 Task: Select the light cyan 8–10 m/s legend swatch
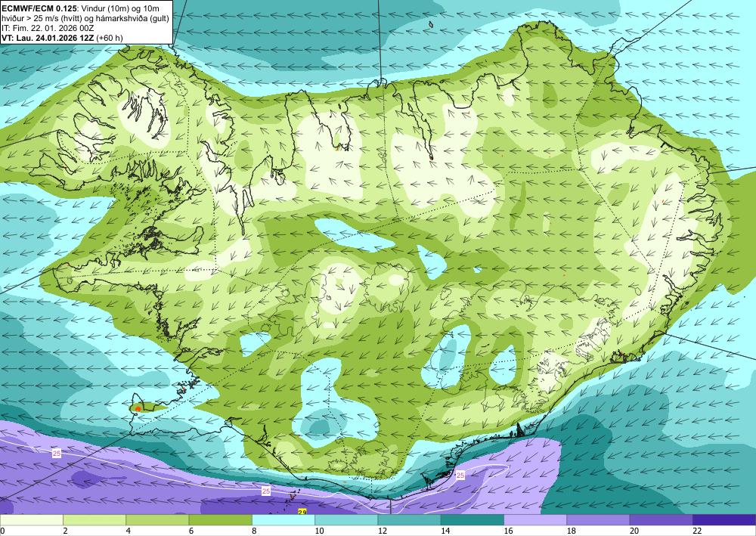click(283, 519)
